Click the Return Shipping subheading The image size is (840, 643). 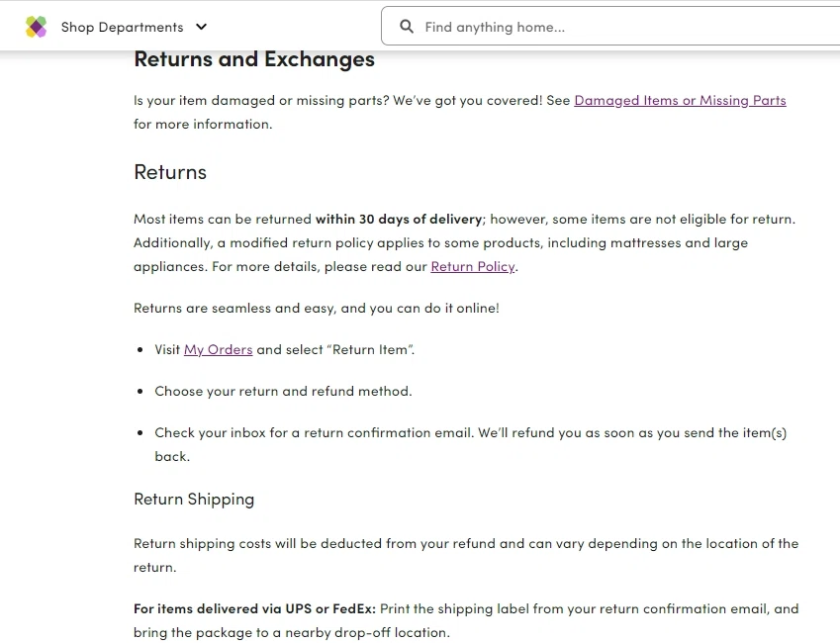[194, 499]
